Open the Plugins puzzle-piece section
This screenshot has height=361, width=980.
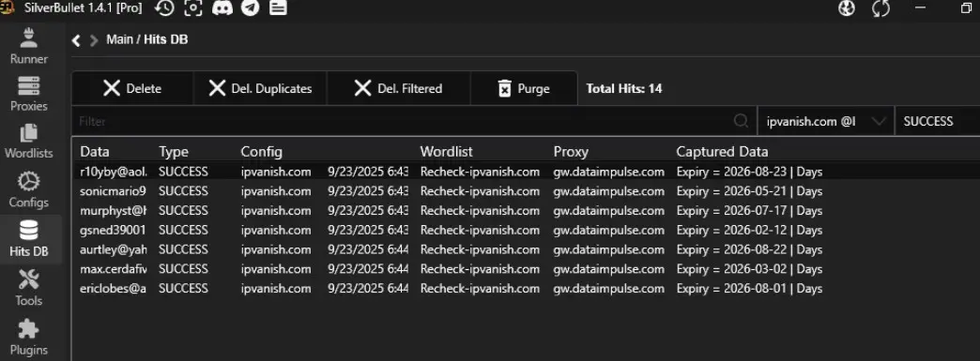pyautogui.click(x=29, y=338)
